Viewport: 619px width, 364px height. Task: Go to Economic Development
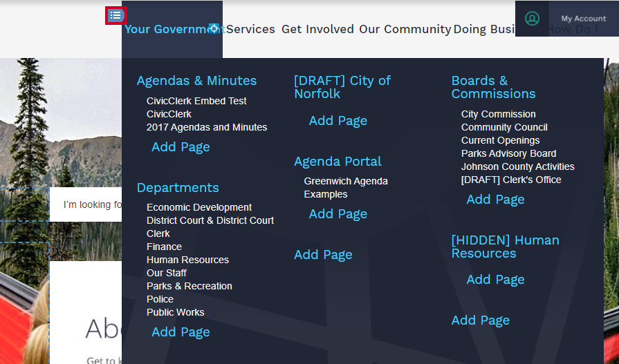[199, 207]
